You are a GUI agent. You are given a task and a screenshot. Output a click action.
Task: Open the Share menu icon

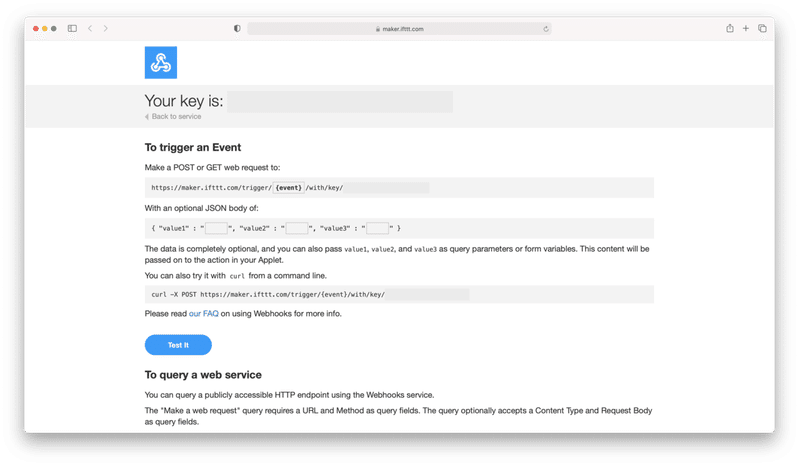[730, 29]
